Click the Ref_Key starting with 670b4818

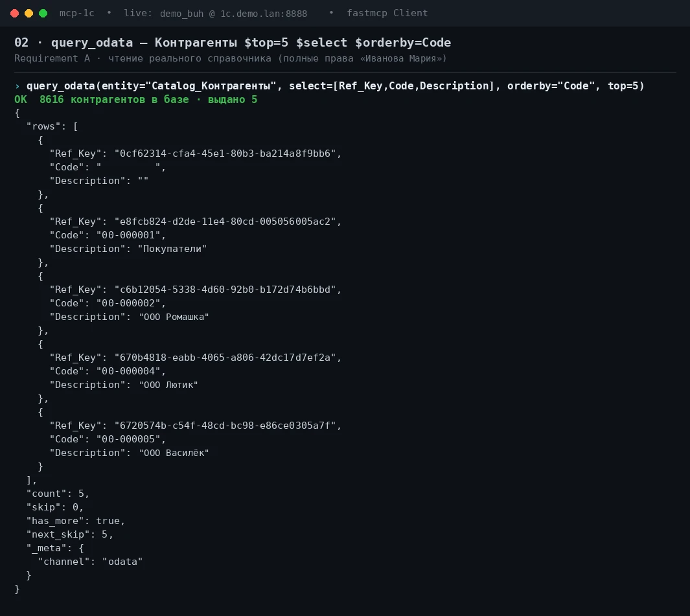click(225, 358)
